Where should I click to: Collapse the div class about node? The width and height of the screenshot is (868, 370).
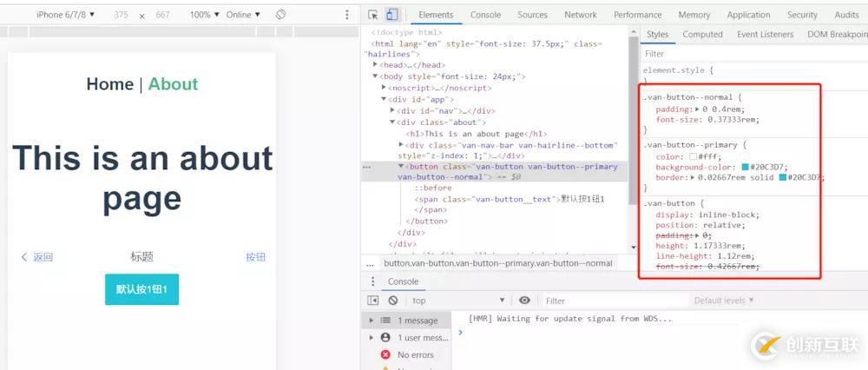[392, 122]
